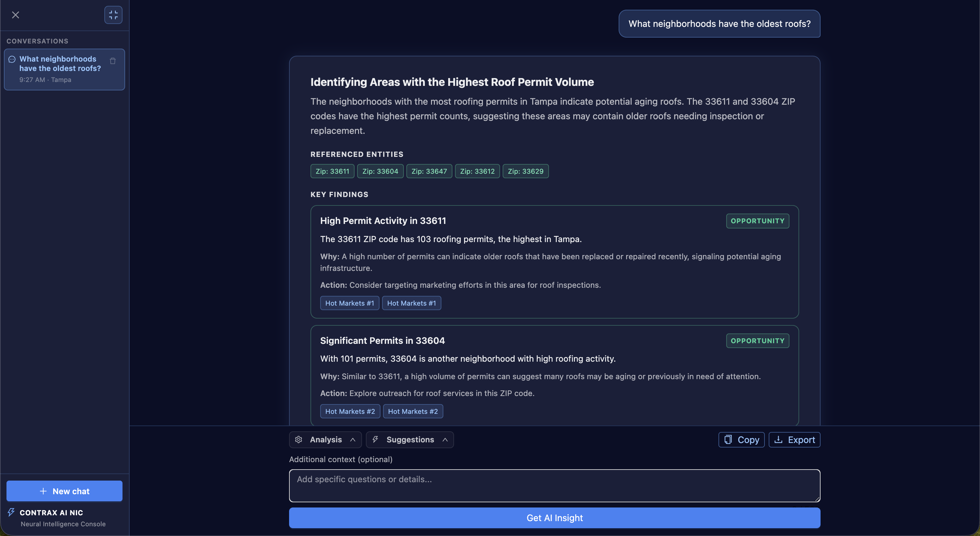Copy the AI response
Image resolution: width=980 pixels, height=536 pixels.
coord(741,439)
